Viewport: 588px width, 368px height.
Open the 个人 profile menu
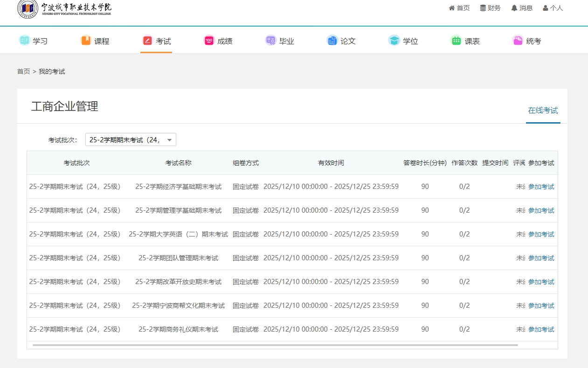553,8
